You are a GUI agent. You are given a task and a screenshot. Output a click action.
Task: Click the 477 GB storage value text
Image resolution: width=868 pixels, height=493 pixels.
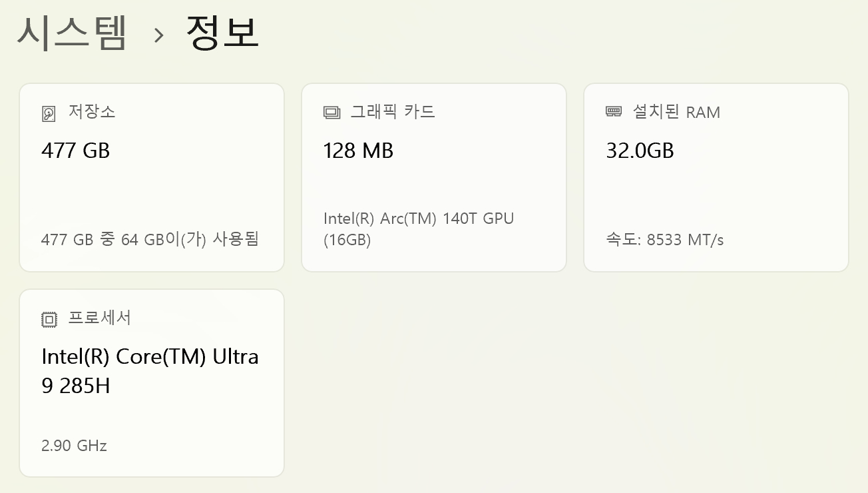pyautogui.click(x=75, y=151)
